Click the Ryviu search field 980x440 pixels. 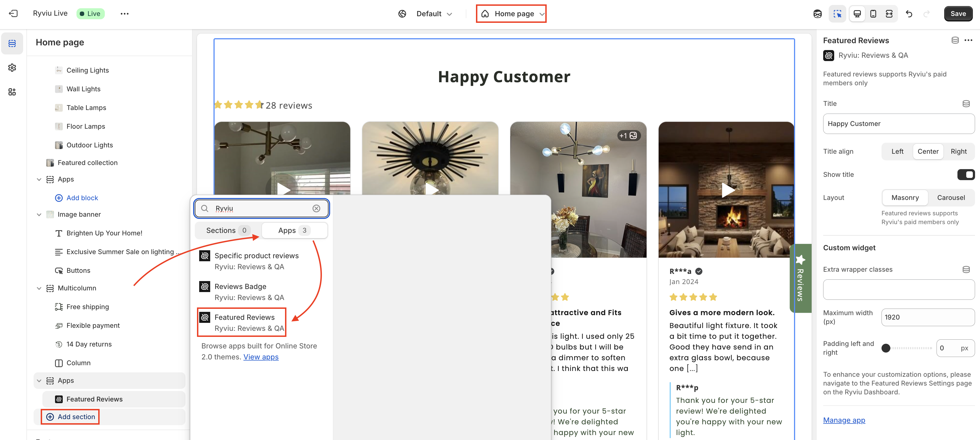coord(262,208)
